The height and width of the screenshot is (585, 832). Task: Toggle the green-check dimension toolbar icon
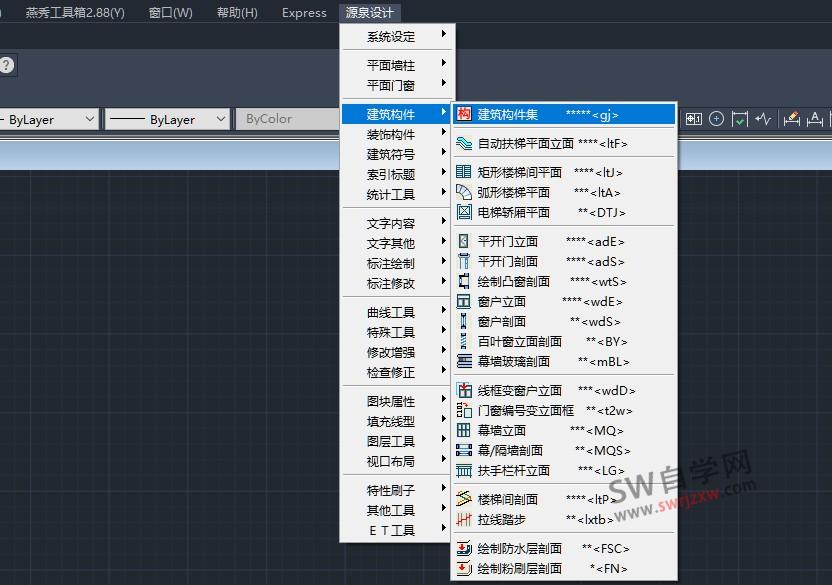740,118
